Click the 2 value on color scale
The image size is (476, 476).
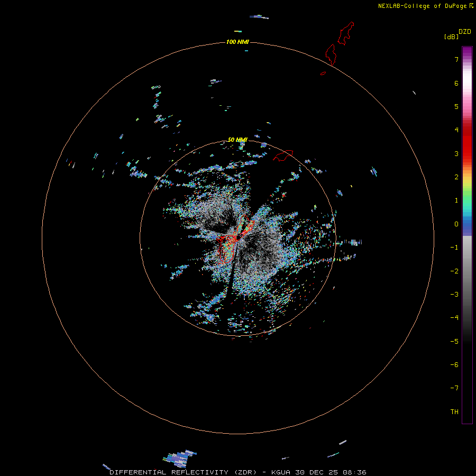(456, 177)
